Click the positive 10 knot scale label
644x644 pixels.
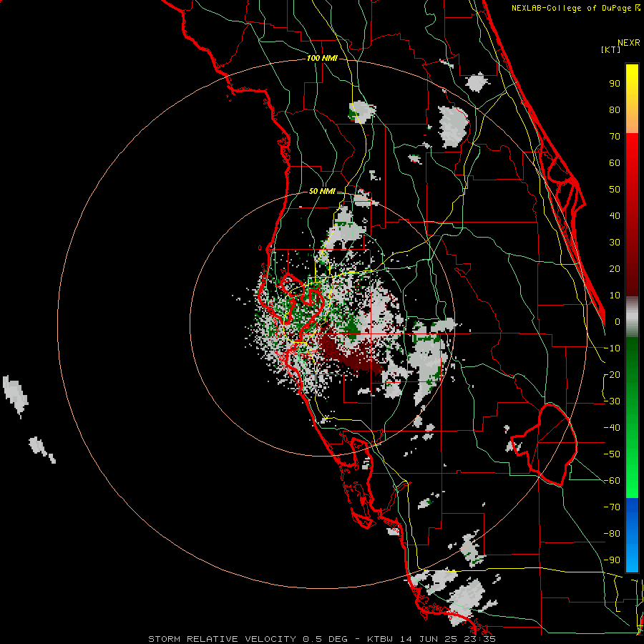615,296
